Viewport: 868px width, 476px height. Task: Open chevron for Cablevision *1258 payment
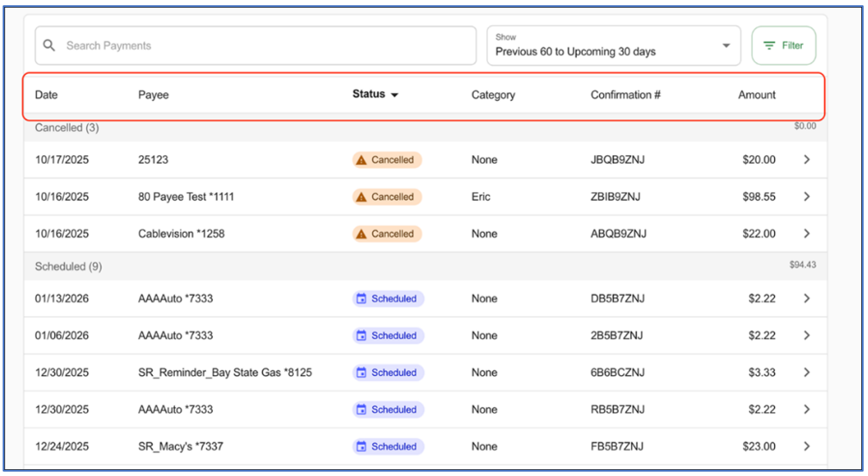806,234
